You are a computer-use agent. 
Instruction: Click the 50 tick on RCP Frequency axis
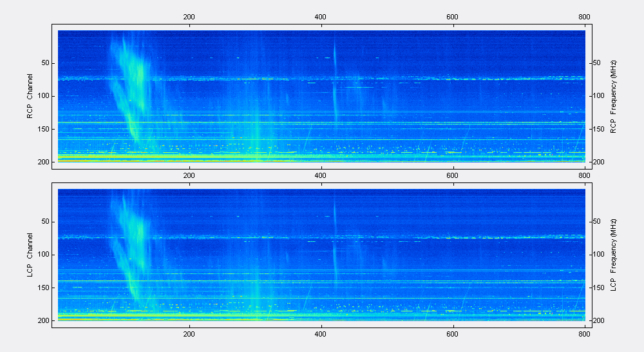(597, 63)
